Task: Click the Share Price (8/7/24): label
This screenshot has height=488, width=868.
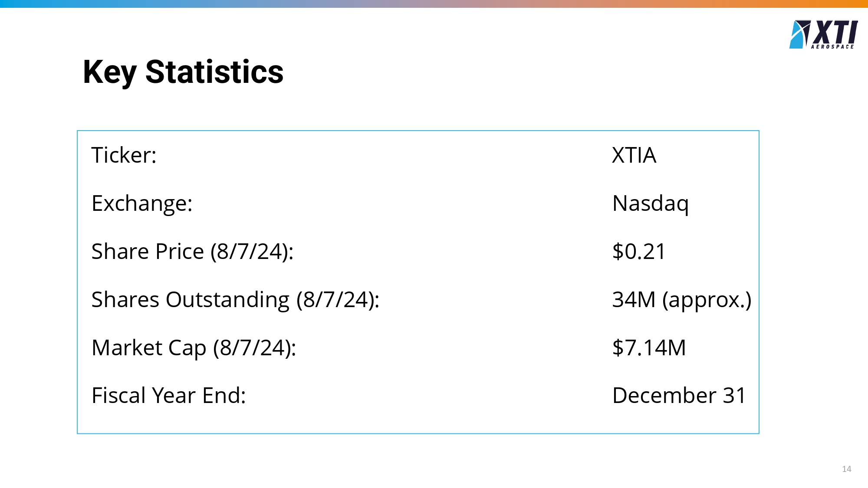Action: [192, 252]
